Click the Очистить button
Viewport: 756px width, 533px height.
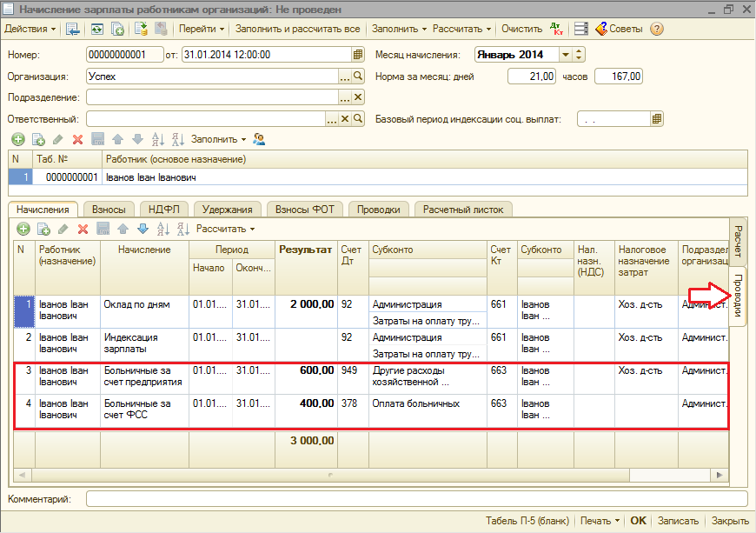tap(521, 29)
